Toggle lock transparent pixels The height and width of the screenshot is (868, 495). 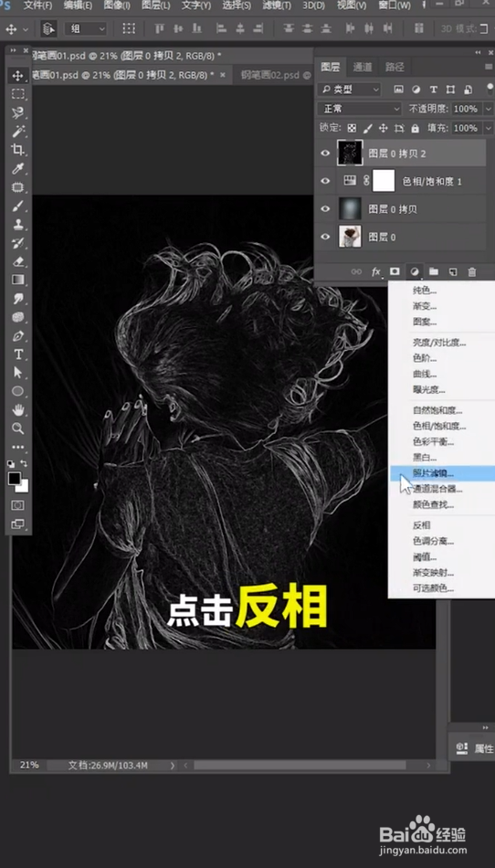[352, 129]
